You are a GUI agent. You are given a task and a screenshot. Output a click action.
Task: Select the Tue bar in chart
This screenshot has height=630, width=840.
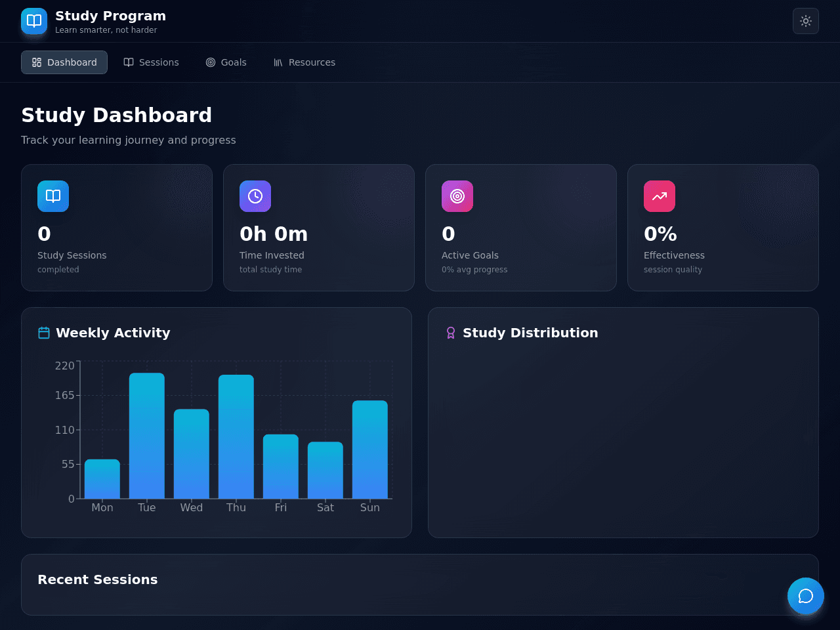147,436
